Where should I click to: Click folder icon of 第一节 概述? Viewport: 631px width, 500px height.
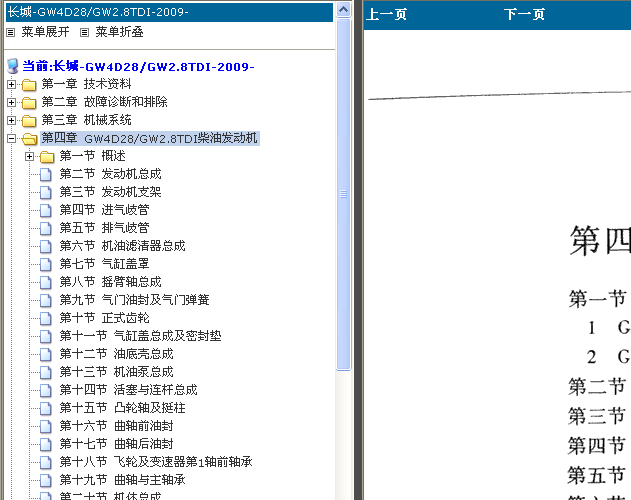47,157
